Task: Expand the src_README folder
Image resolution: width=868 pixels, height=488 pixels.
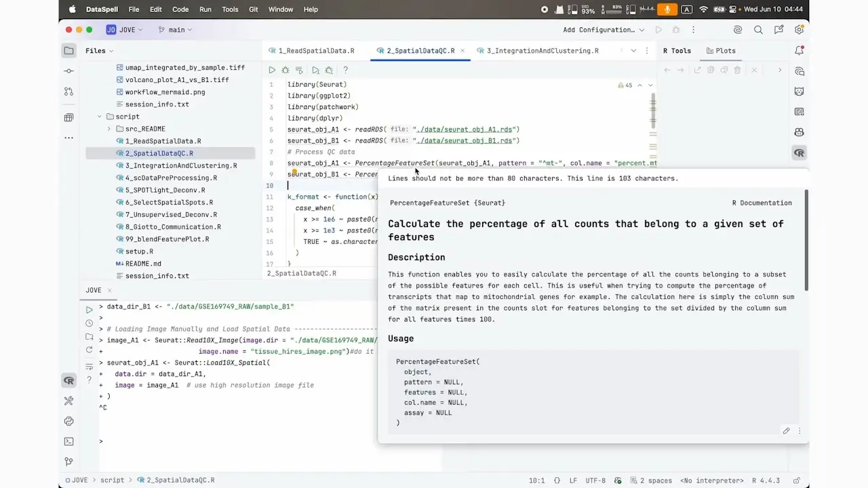Action: pos(109,129)
